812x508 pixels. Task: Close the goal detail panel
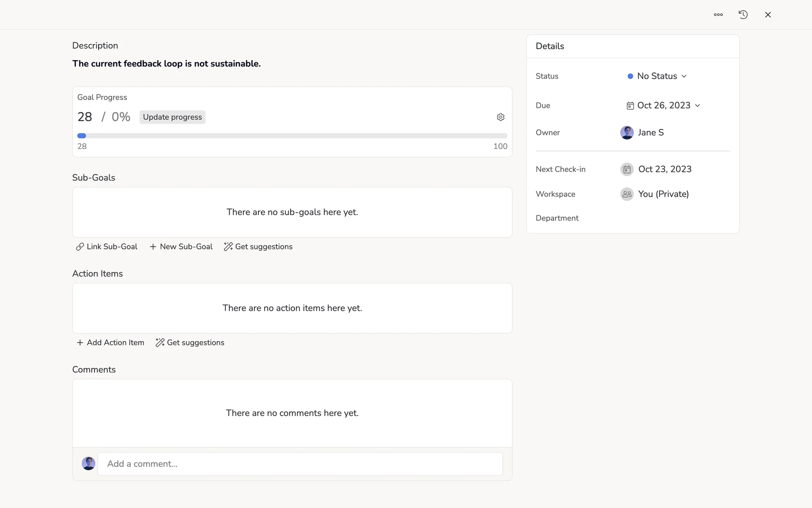pos(768,15)
